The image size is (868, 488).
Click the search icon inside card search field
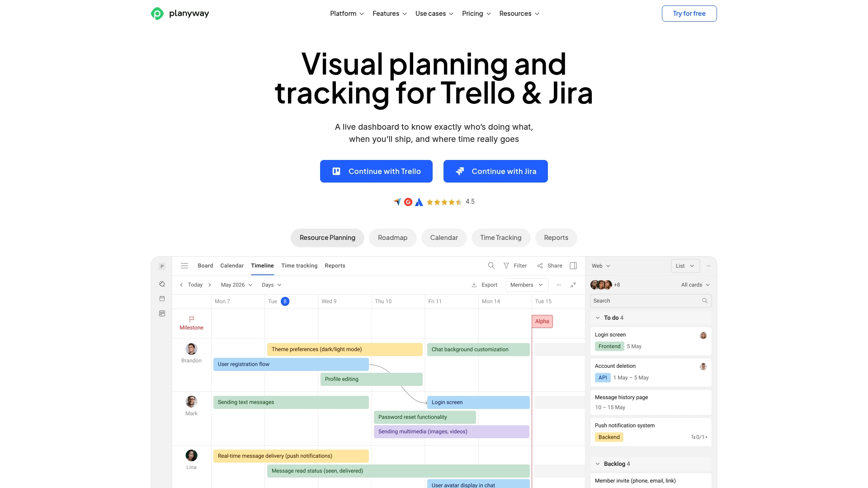705,301
